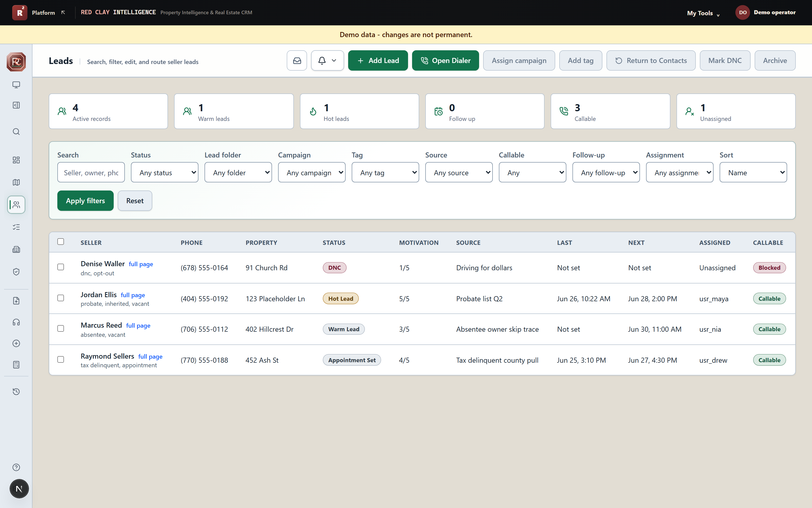Open the history clock sidebar icon
Viewport: 812px width, 508px height.
[x=16, y=391]
